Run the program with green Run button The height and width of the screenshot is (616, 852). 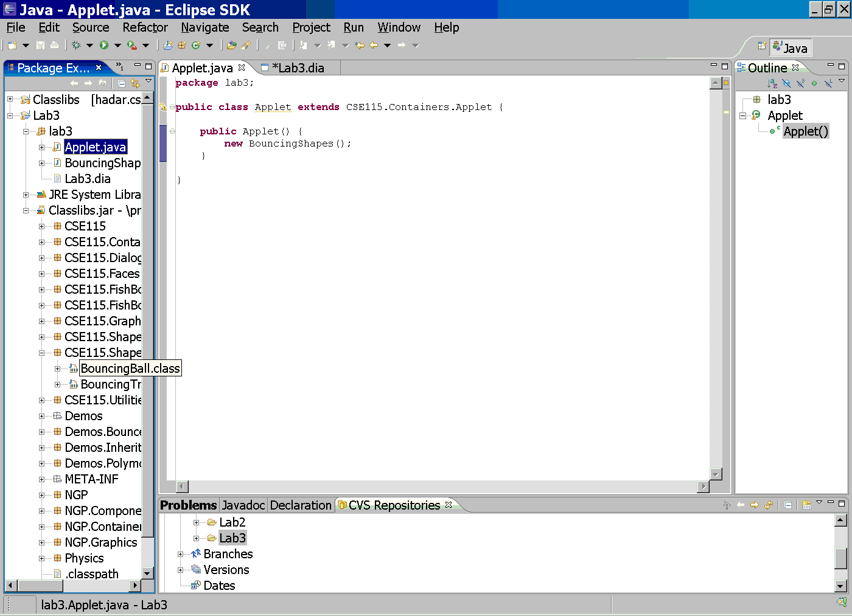tap(104, 45)
